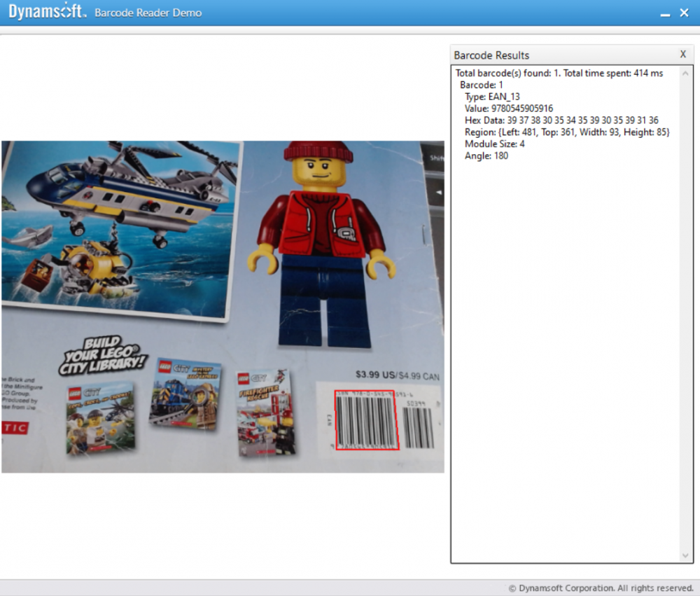Close the Barcode Results panel

(683, 55)
